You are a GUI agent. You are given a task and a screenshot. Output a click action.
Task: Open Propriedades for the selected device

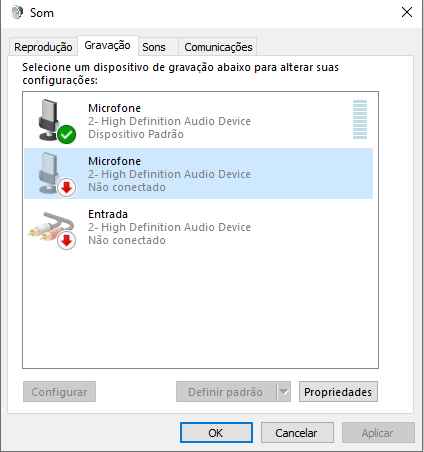click(338, 392)
